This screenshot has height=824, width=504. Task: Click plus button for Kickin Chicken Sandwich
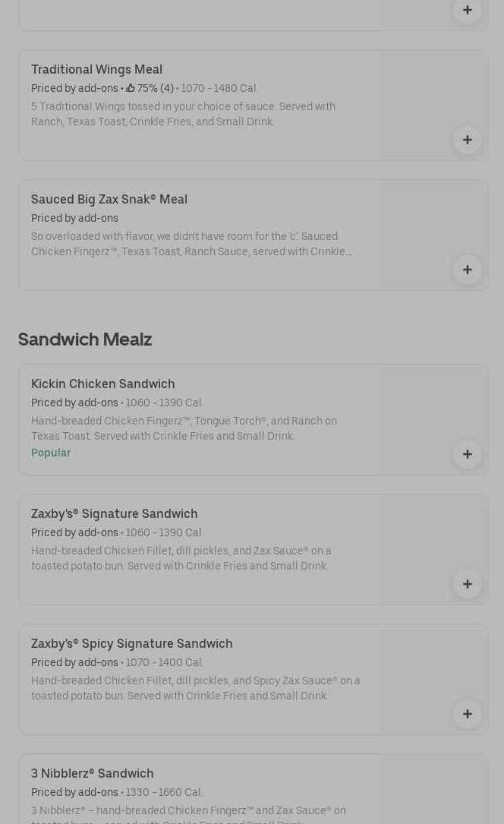tap(467, 454)
